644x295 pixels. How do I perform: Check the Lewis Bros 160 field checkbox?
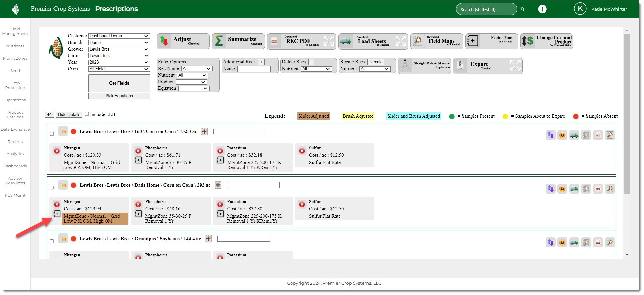52,134
